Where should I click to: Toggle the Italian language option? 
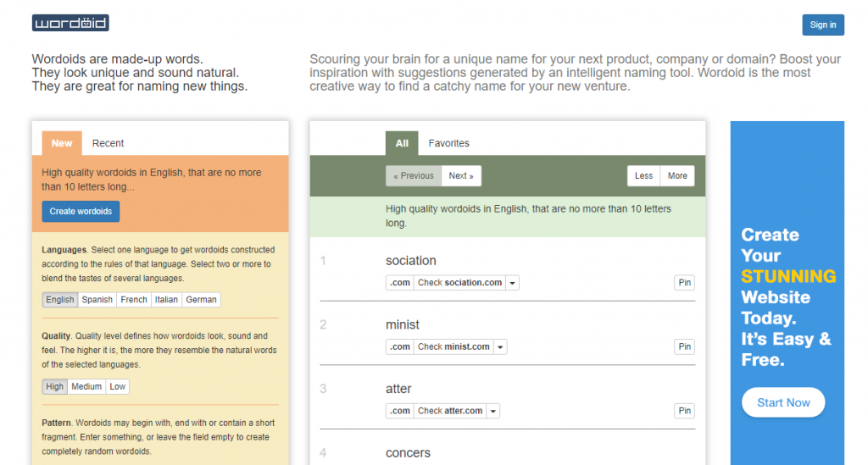click(x=166, y=300)
